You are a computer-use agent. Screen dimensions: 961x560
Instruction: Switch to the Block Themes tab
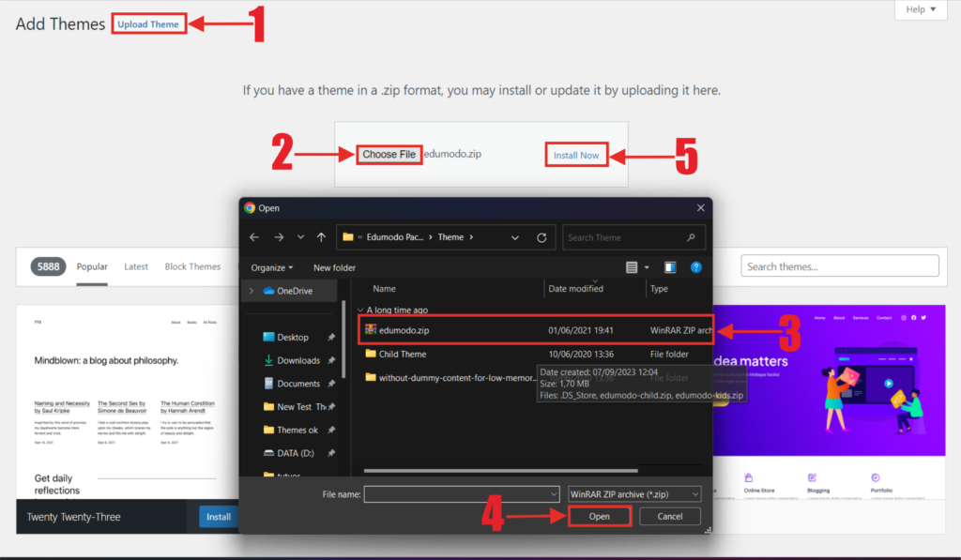(x=192, y=266)
